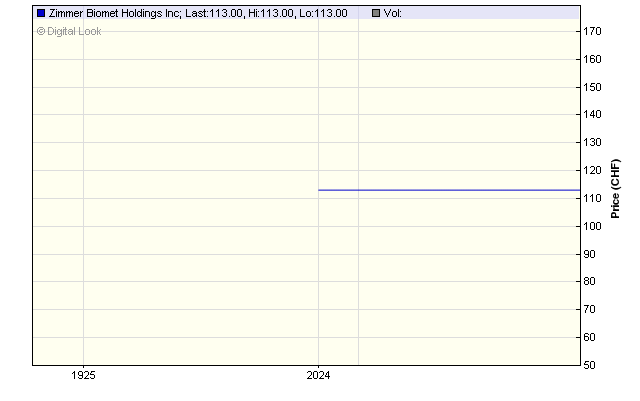640x401 pixels.
Task: Click the 100 price axis label
Action: [x=592, y=226]
